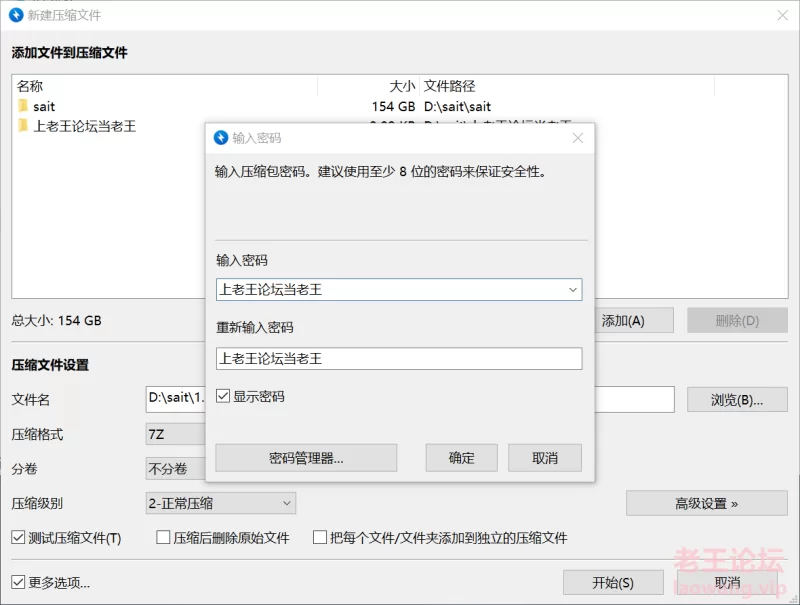Select the 154 GB size cell
Screen dimensions: 800x605
coord(393,106)
